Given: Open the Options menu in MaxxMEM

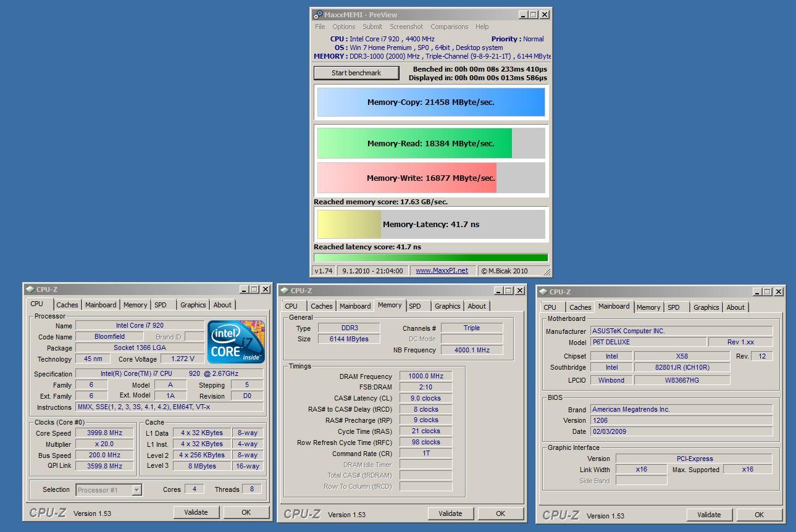Looking at the screenshot, I should tap(344, 27).
